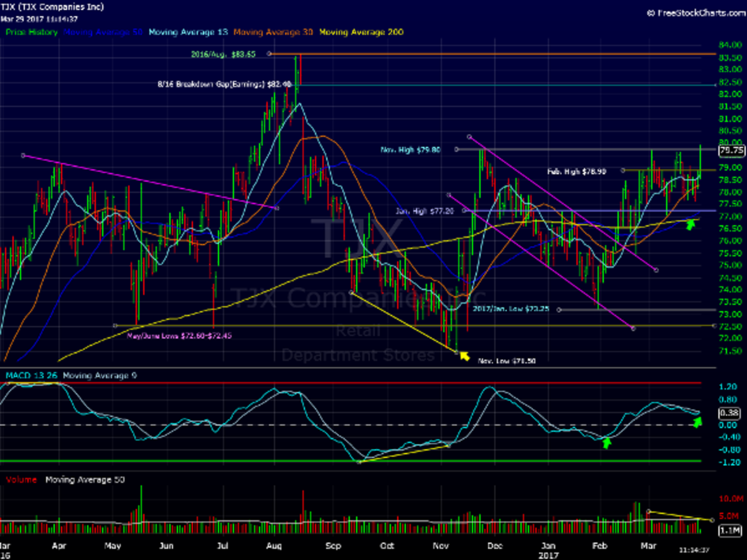Viewport: 747px width, 560px height.
Task: Click the 10.0M volume axis label
Action: point(730,500)
